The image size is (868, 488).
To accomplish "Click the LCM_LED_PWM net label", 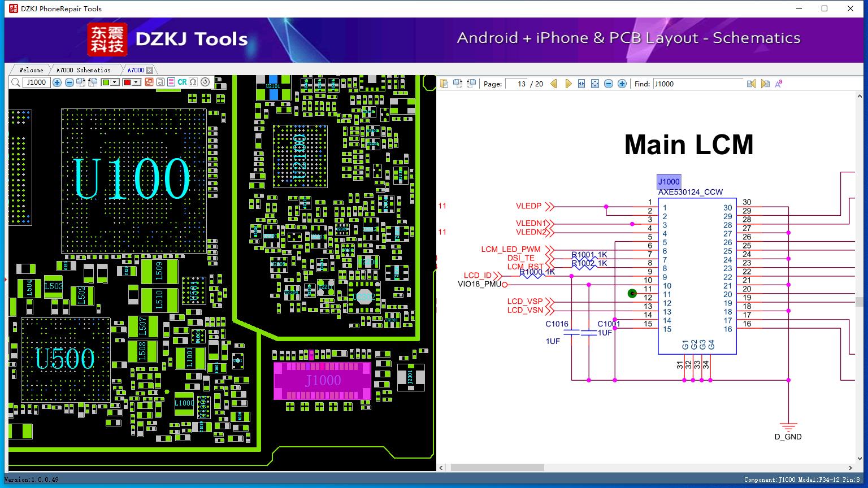I will (511, 249).
